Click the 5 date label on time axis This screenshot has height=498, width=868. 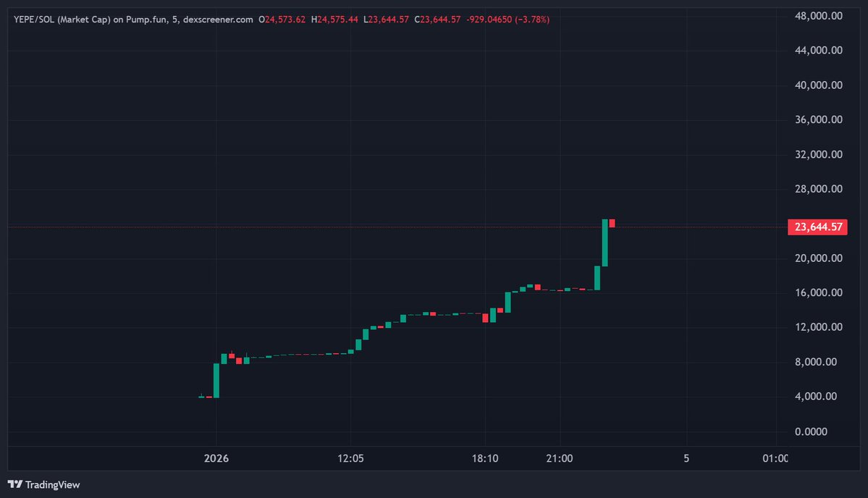686,458
